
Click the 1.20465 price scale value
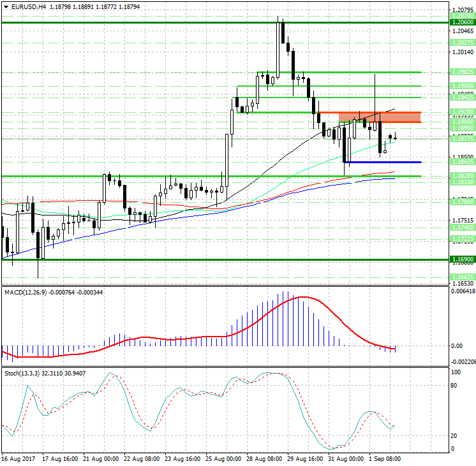coord(463,31)
